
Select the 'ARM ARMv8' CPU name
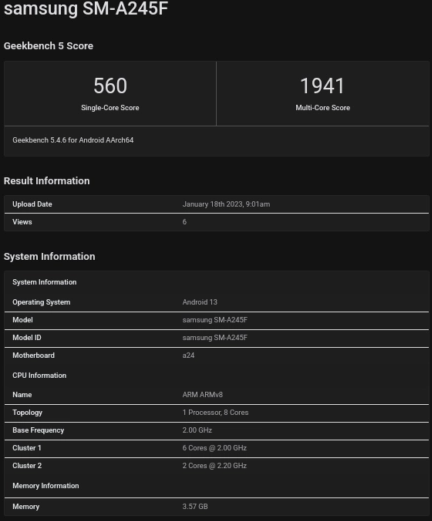pyautogui.click(x=202, y=394)
